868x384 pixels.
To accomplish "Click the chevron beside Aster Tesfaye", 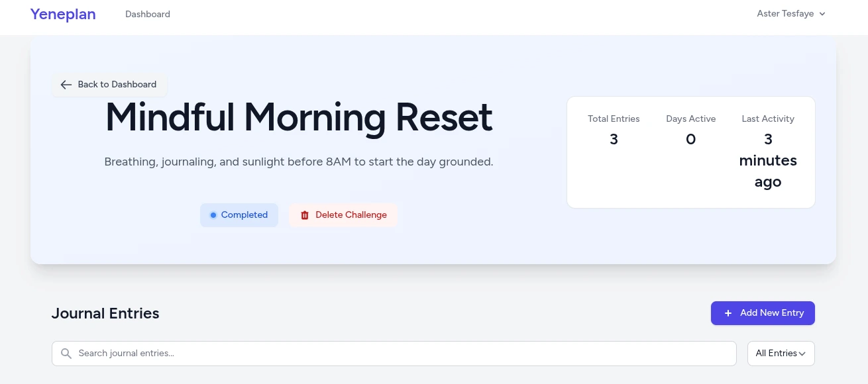I will [822, 14].
